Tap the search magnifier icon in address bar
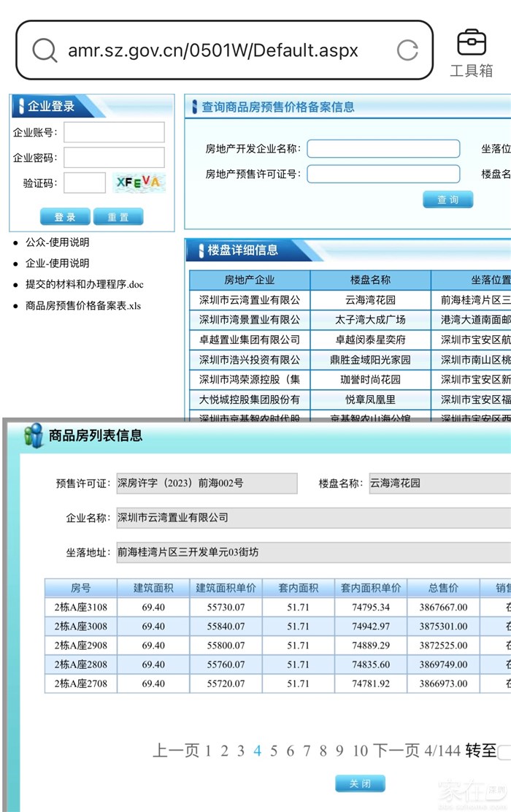This screenshot has width=511, height=812. click(45, 50)
